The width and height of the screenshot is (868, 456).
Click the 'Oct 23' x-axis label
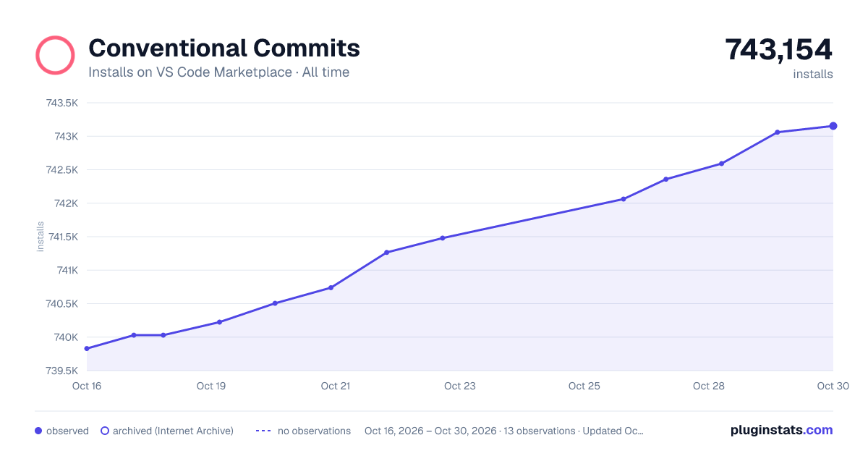coord(460,386)
